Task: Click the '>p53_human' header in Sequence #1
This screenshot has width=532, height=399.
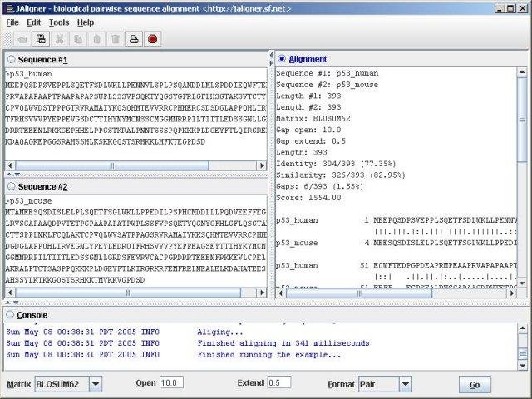Action: 28,74
